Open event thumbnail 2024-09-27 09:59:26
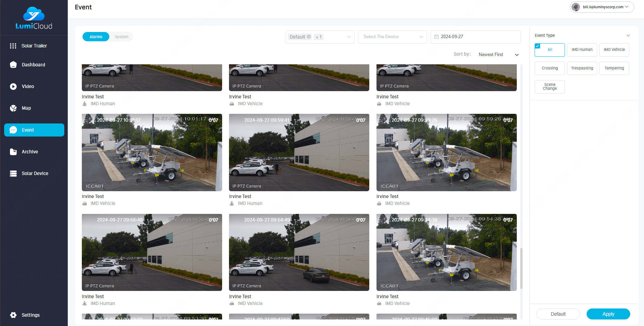This screenshot has height=326, width=644. (446, 152)
